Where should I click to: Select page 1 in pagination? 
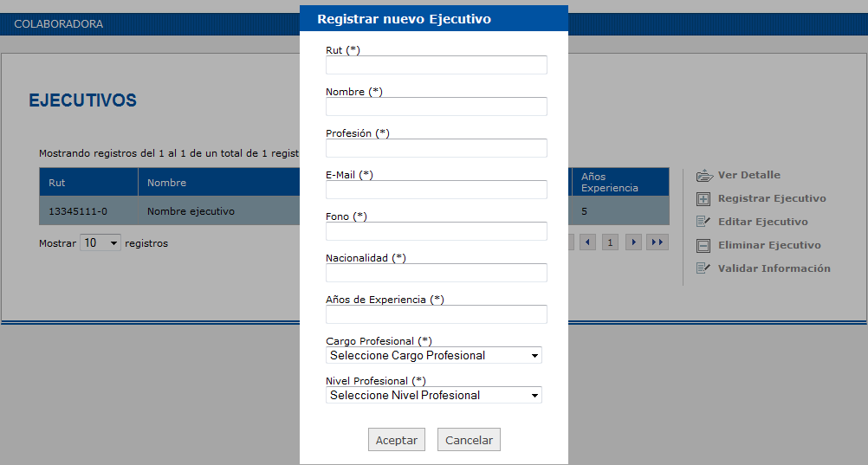coord(610,242)
